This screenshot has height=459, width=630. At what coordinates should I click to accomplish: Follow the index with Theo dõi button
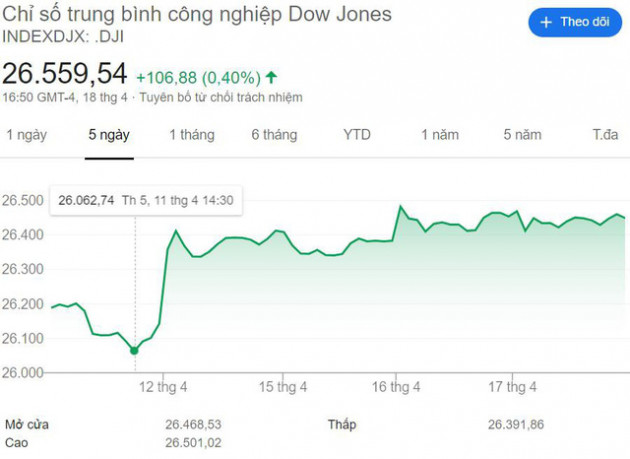tap(575, 22)
